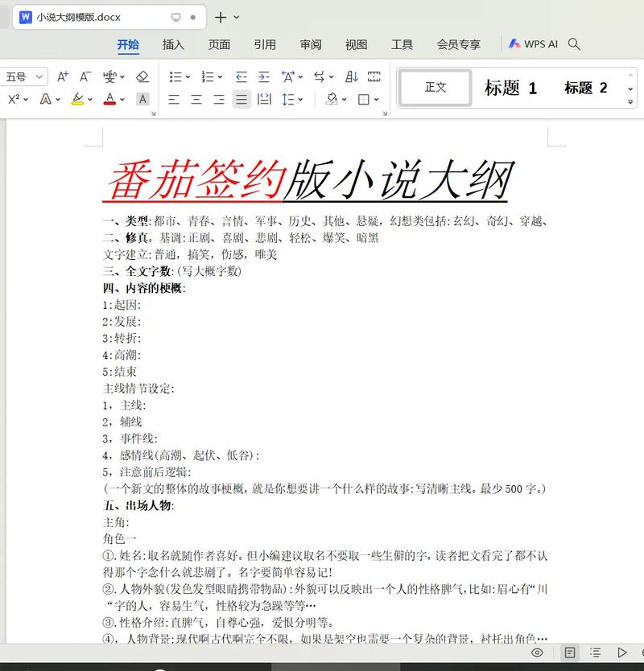The image size is (644, 671).
Task: Open paragraph settings dialog launcher
Action: tap(385, 113)
